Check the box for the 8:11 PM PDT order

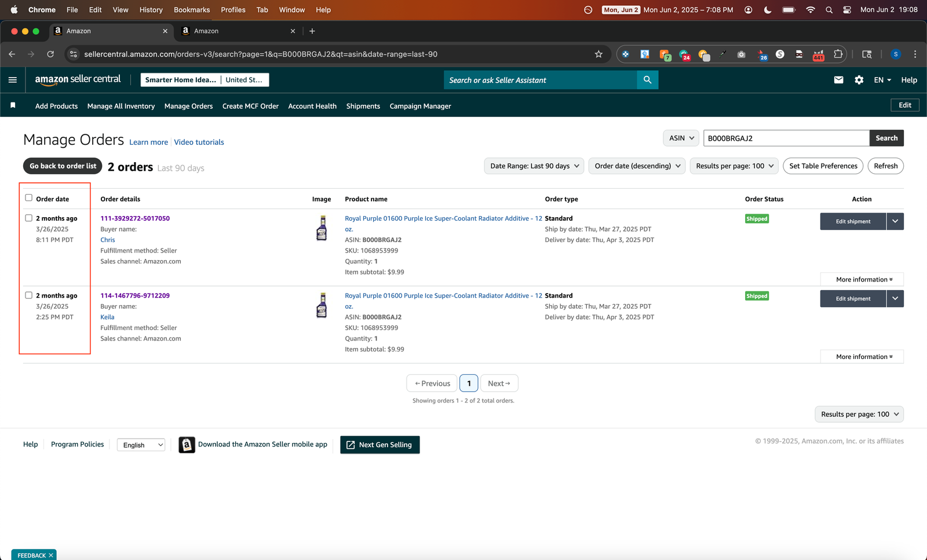[x=28, y=218]
